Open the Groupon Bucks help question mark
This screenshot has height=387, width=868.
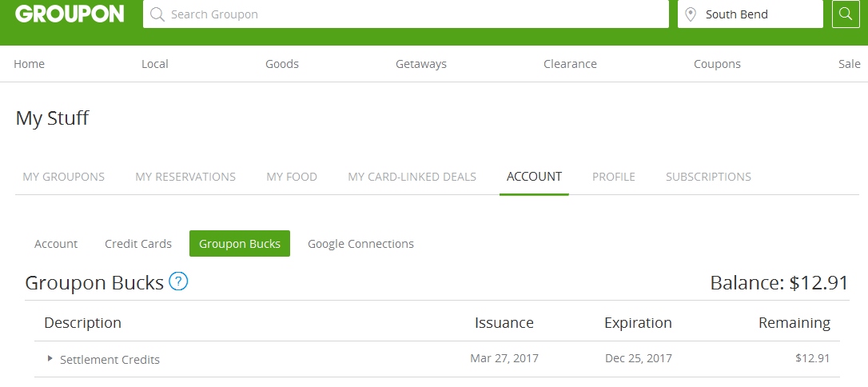[x=178, y=281]
